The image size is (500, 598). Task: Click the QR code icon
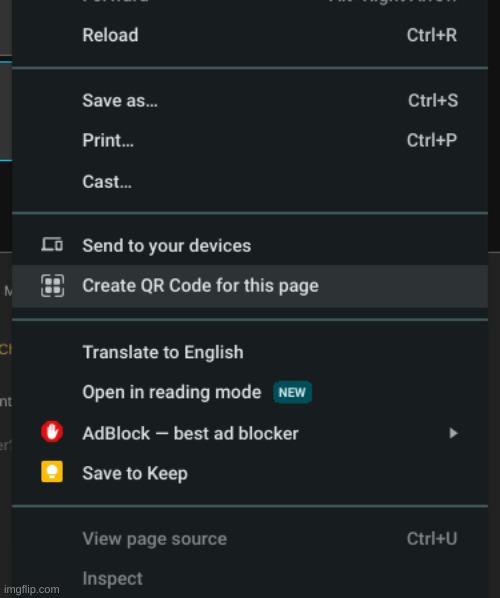click(x=52, y=285)
